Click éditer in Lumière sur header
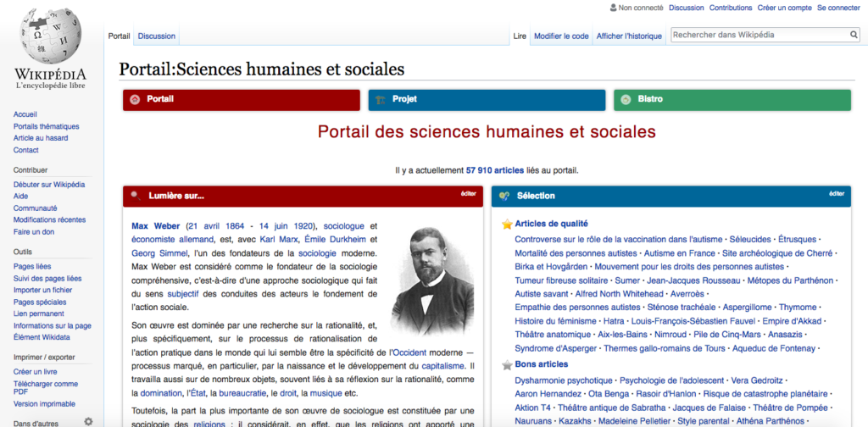This screenshot has width=868, height=427. 468,193
